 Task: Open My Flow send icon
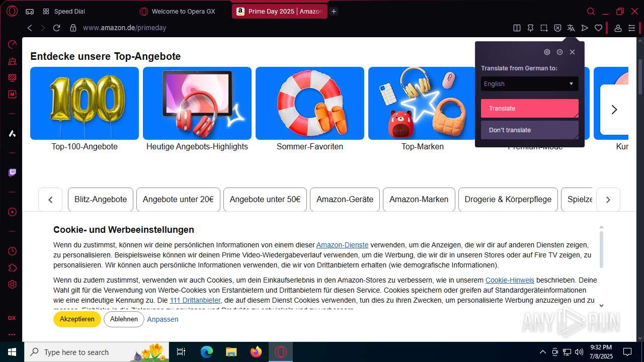coord(585,28)
